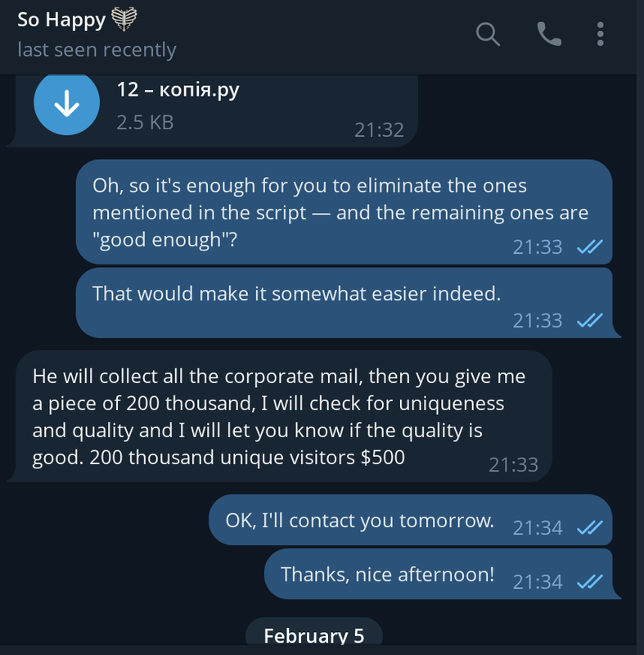Click read checkmarks on the "good enough" message
The height and width of the screenshot is (655, 644).
click(590, 246)
